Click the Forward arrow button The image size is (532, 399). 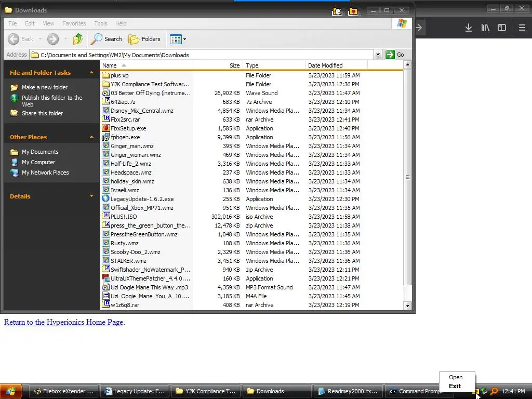tap(53, 39)
